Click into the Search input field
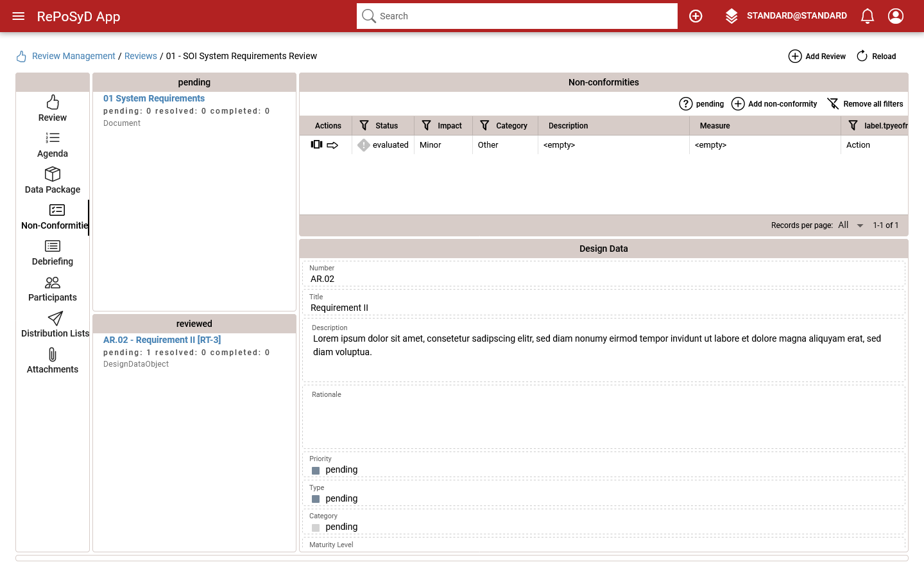This screenshot has height=578, width=924. (x=526, y=16)
